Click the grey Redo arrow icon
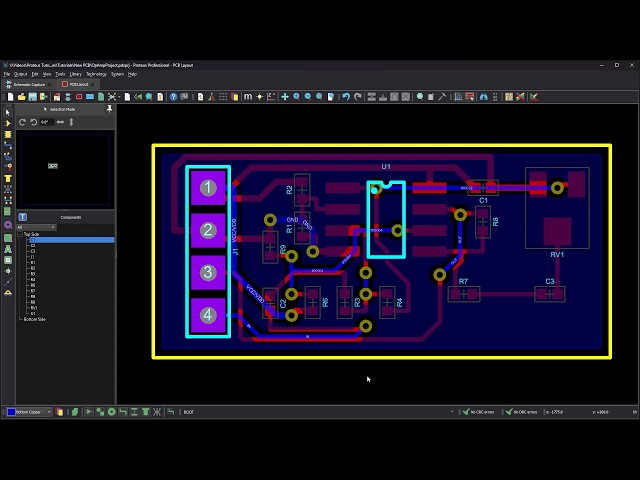The image size is (640, 480). coord(358,97)
